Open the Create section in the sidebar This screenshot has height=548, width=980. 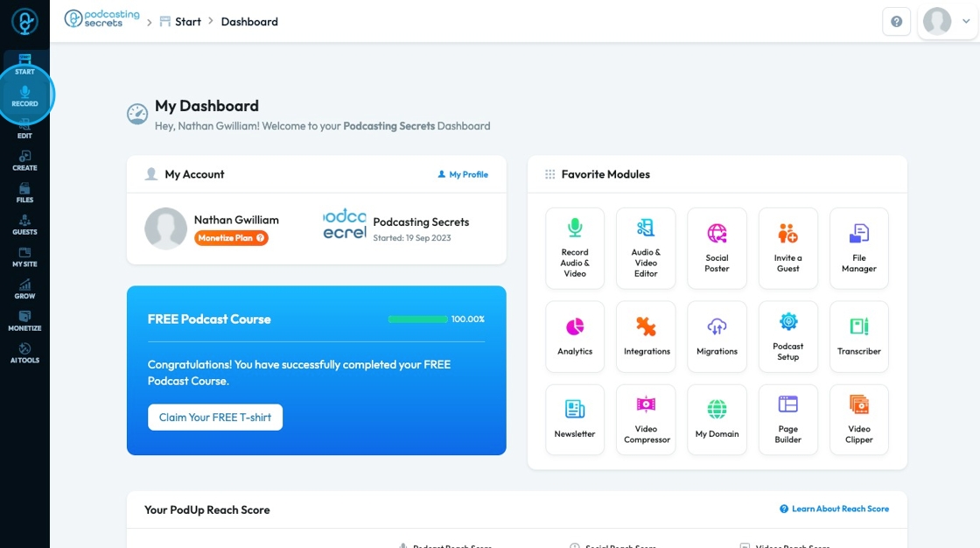(24, 160)
